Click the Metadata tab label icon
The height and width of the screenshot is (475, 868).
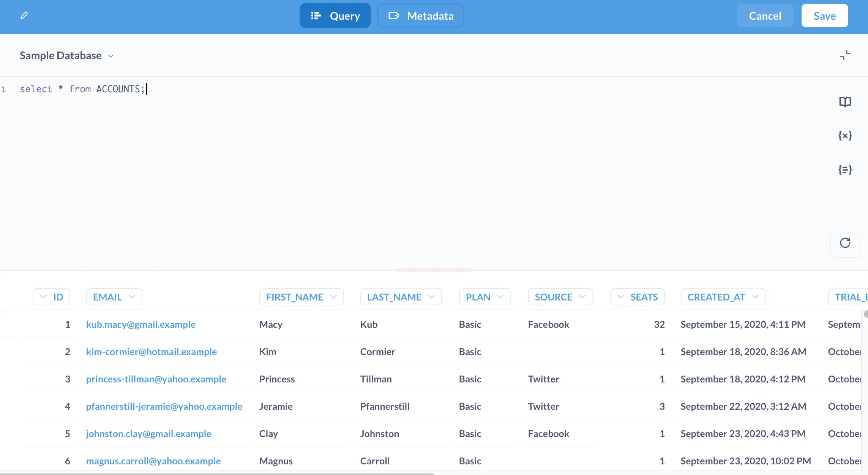point(393,16)
